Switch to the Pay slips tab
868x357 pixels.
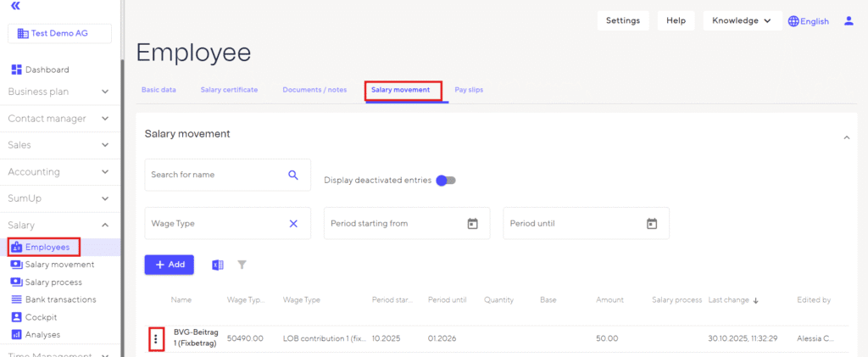469,90
